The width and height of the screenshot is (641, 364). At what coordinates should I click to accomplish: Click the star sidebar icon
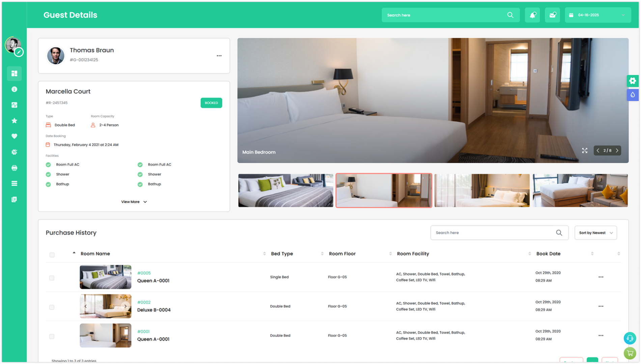click(x=14, y=121)
